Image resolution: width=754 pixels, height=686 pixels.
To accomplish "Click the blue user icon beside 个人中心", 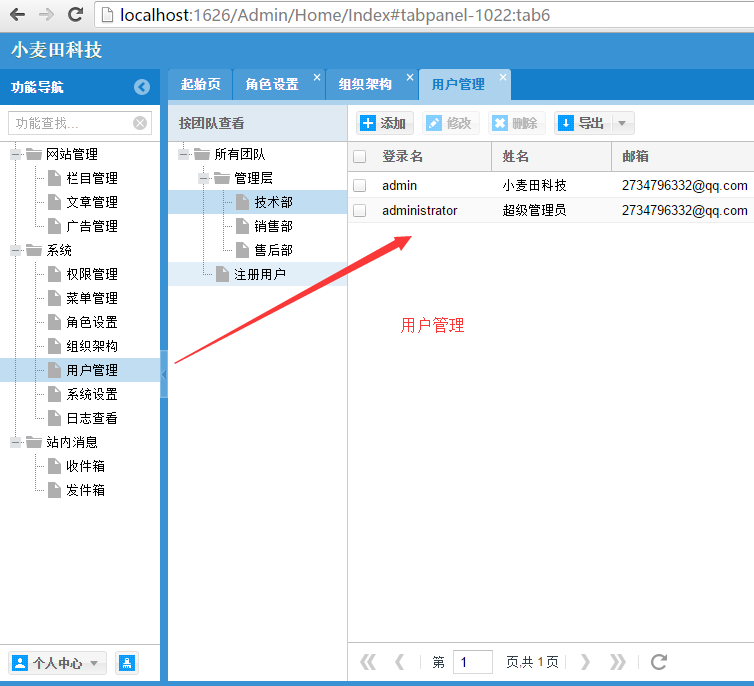I will click(127, 663).
